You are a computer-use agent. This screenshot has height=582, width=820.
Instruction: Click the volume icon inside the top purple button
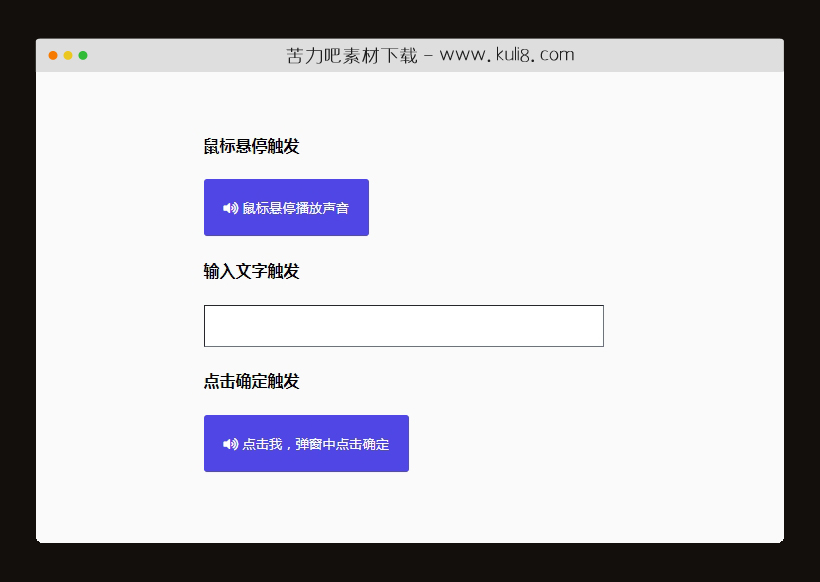[228, 207]
